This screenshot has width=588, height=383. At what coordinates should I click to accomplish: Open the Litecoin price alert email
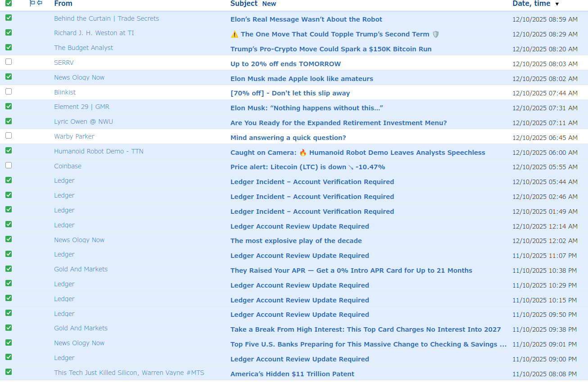tap(308, 167)
